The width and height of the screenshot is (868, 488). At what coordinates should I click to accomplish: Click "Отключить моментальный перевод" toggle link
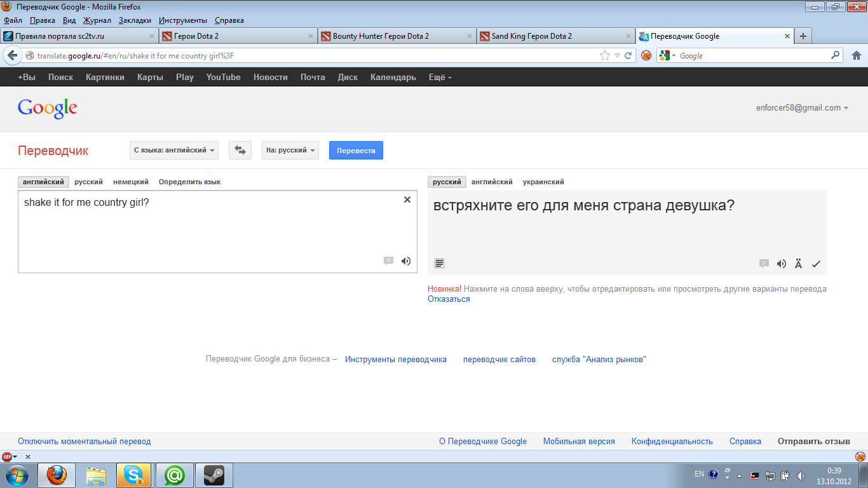pos(85,441)
